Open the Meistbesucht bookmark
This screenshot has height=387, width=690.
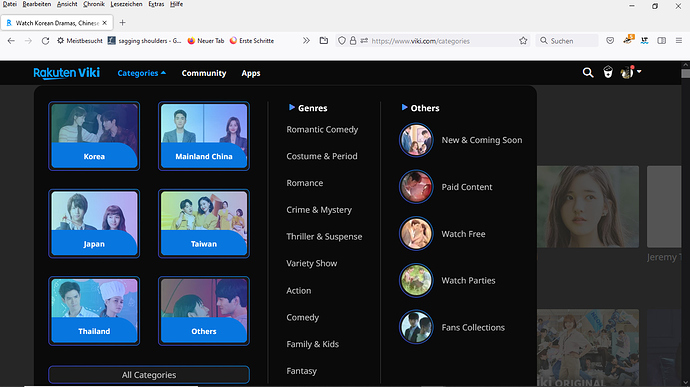80,41
